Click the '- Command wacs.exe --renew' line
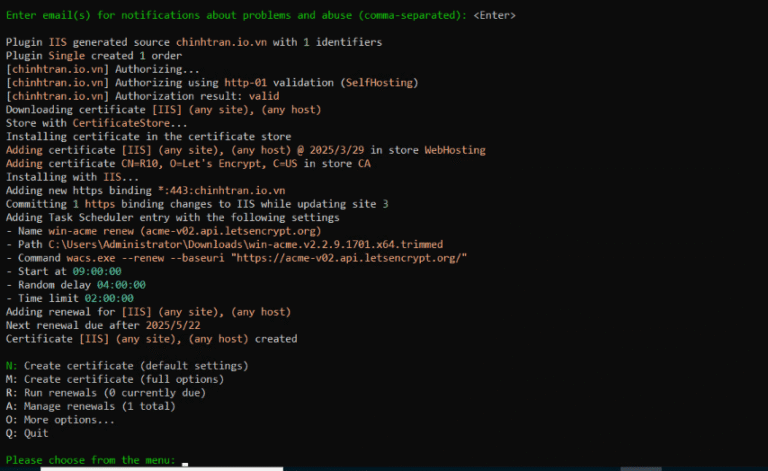 click(x=237, y=258)
